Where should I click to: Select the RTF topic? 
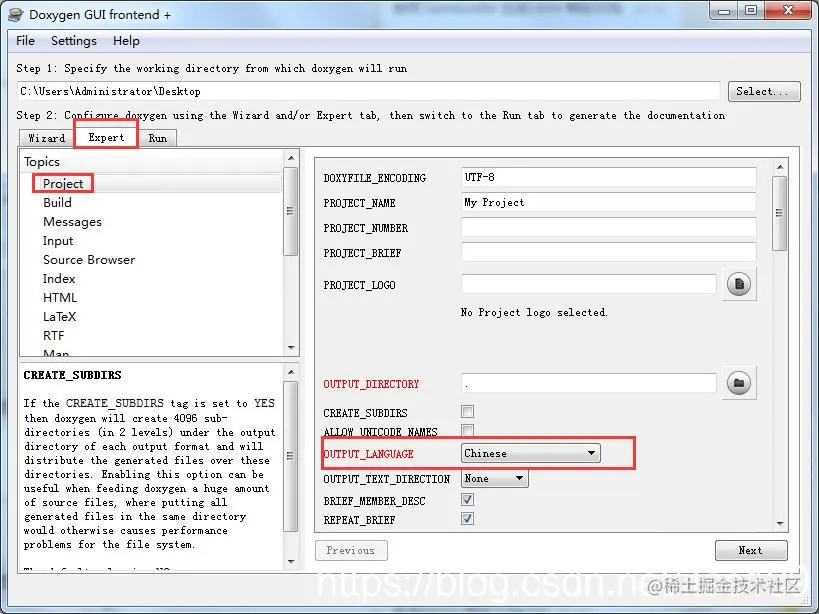tap(53, 335)
